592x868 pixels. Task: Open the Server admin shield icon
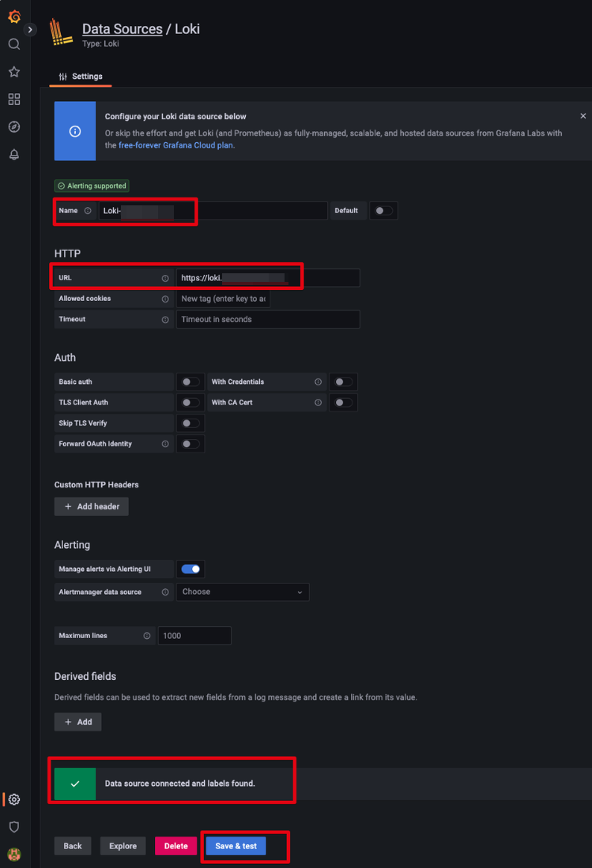point(14,827)
